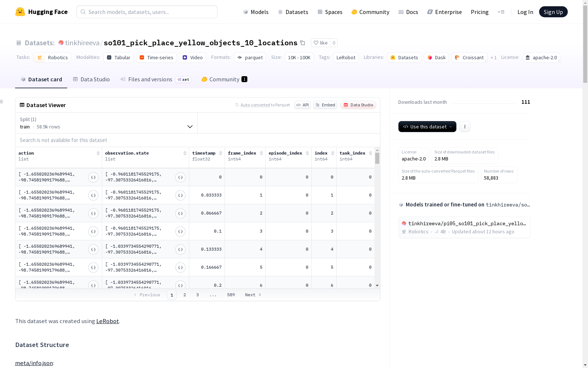The height and width of the screenshot is (368, 588).
Task: Click the apache-2.0 license tag
Action: coord(541,57)
